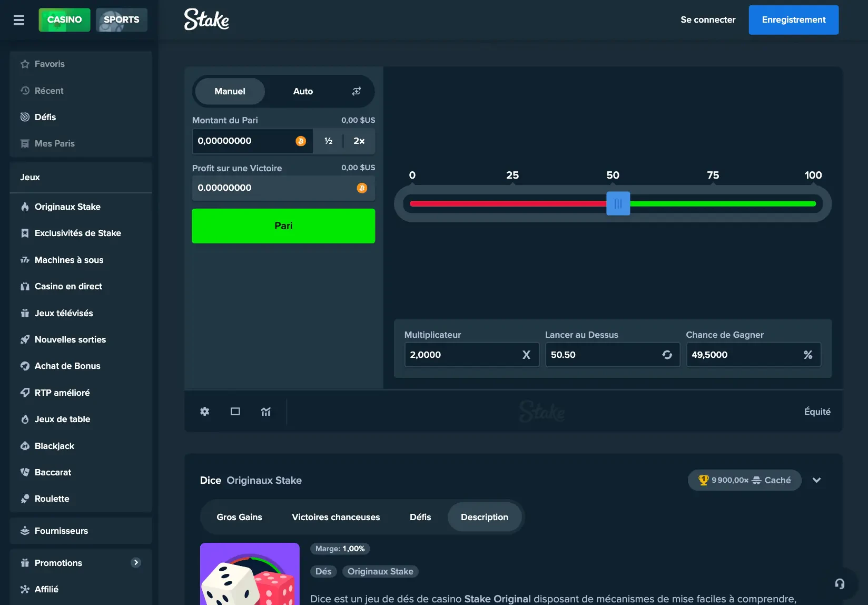Click the Favoris star icon
The height and width of the screenshot is (605, 868).
(x=25, y=64)
